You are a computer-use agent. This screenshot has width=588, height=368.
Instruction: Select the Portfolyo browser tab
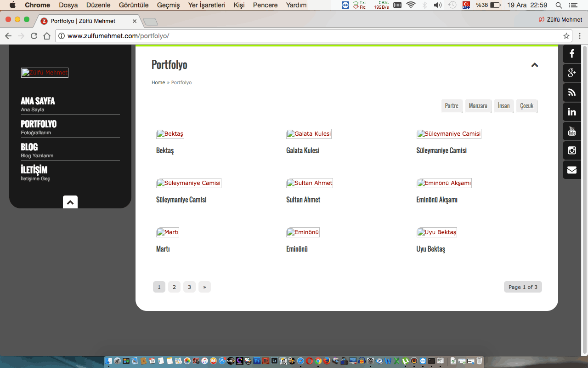[x=87, y=21]
